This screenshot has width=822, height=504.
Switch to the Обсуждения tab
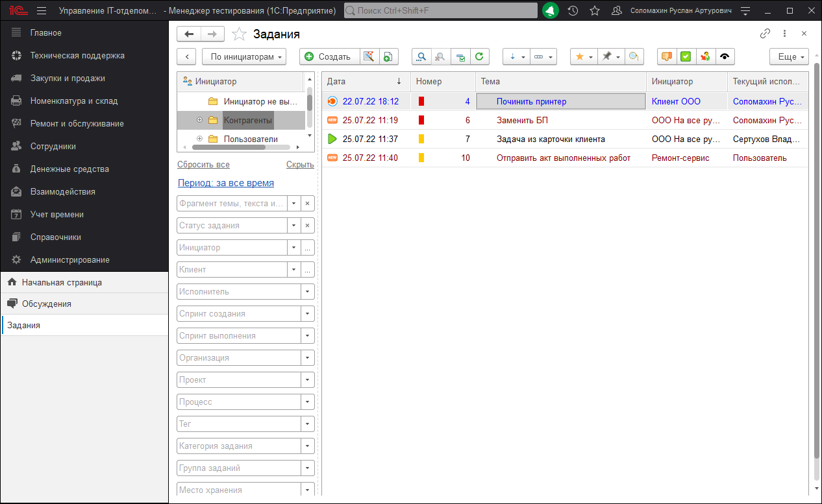[46, 304]
